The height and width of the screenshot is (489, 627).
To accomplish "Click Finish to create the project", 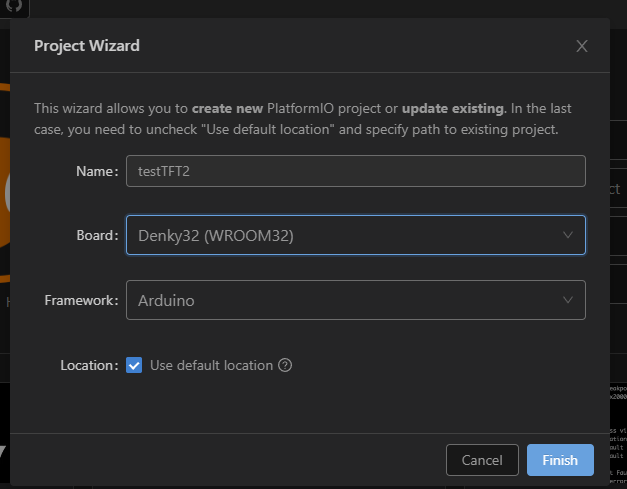I will (560, 460).
